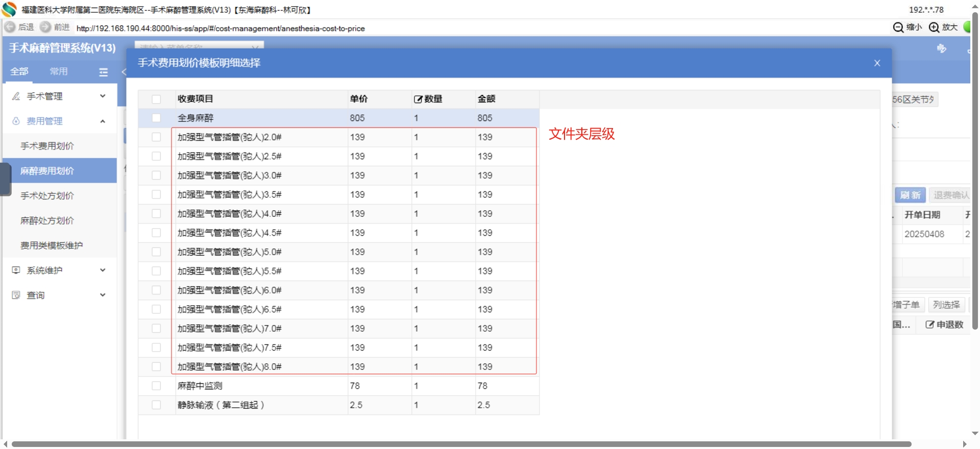
Task: Collapse the 费用管理 menu chevron
Action: pos(103,121)
